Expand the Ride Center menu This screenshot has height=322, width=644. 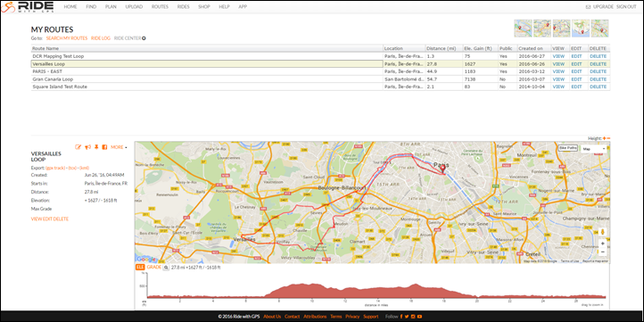click(x=130, y=38)
